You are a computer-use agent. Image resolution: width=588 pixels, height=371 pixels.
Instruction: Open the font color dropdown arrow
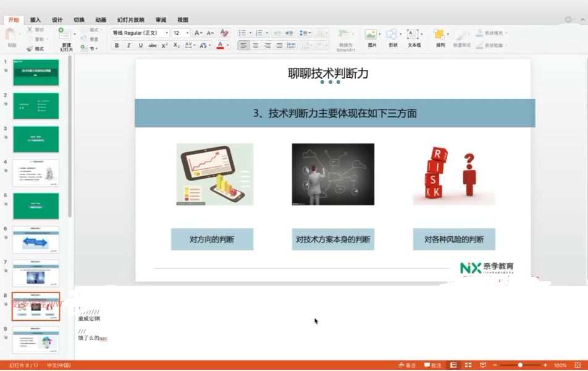coord(227,45)
